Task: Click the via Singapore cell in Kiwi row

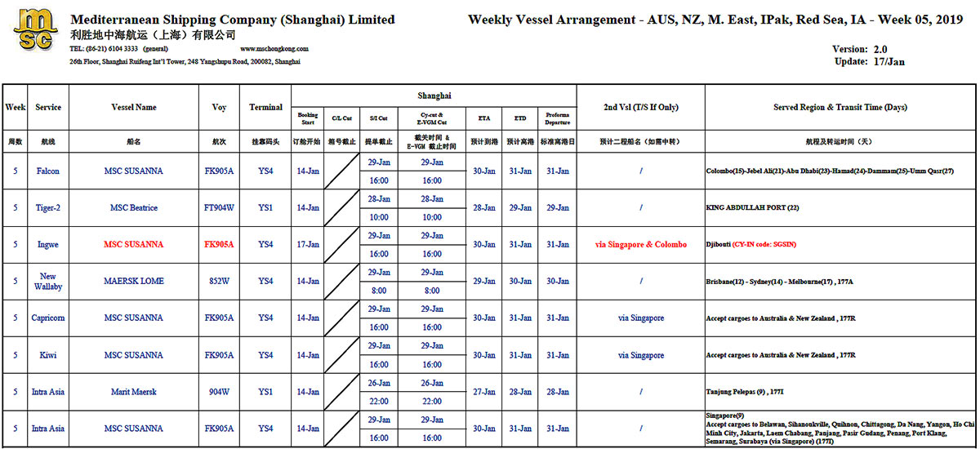Action: pyautogui.click(x=641, y=355)
